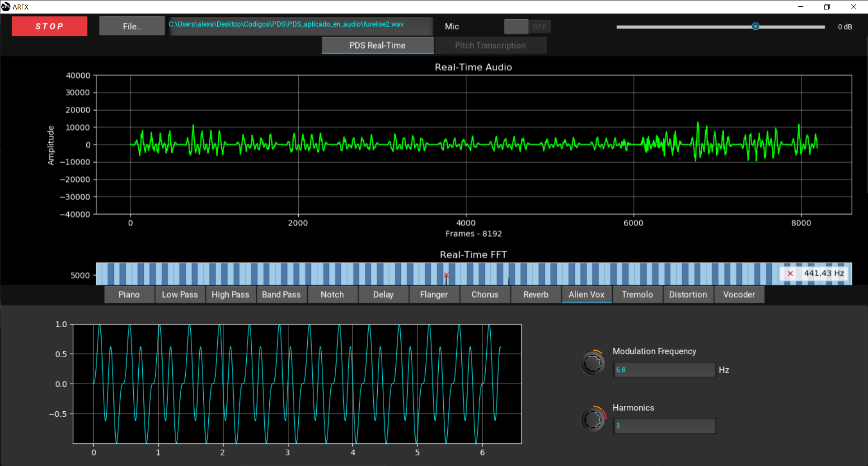Restore down the ARFX window
Viewport: 868px width, 466px height.
click(827, 7)
